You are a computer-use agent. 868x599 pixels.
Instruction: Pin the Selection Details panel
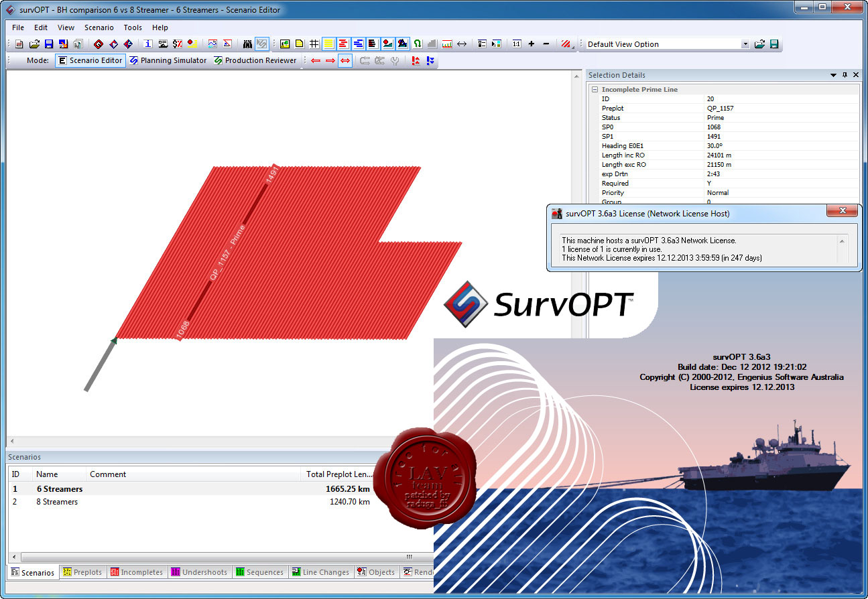(845, 75)
